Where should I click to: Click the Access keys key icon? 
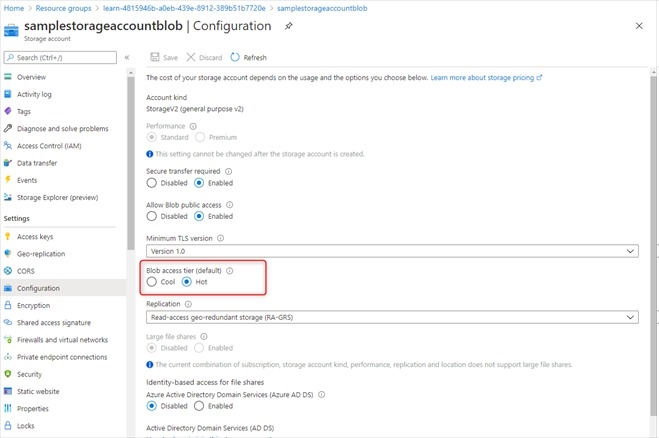[9, 237]
